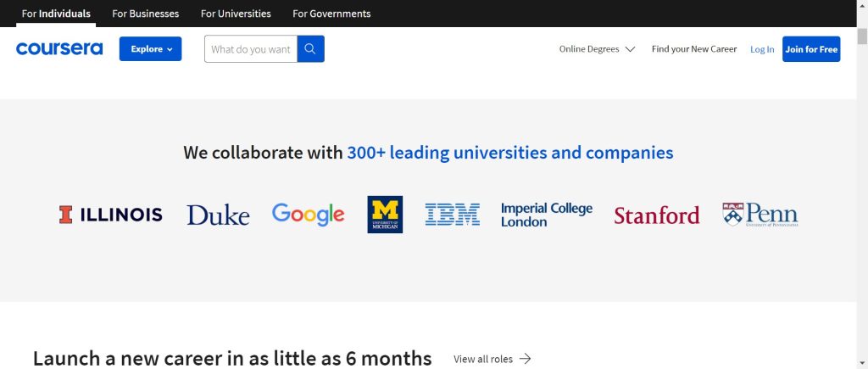This screenshot has width=868, height=369.
Task: Click the Illinois university logo
Action: [x=110, y=215]
